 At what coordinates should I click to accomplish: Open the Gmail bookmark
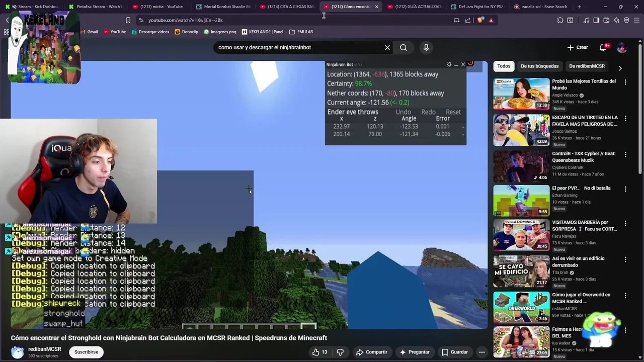click(89, 32)
